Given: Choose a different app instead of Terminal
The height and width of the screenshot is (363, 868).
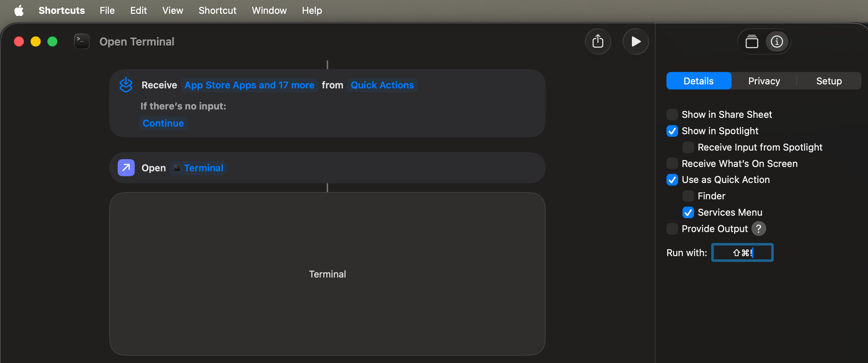Looking at the screenshot, I should coord(198,168).
